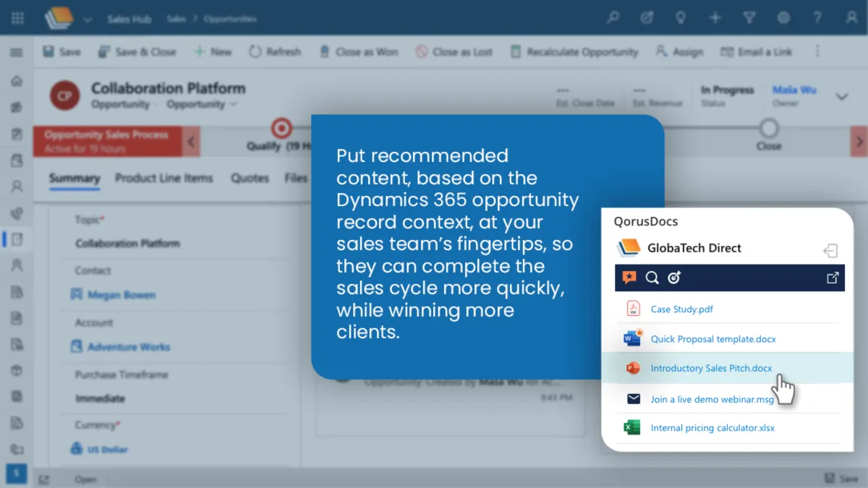Click the Sales breadcrumb item
868x488 pixels.
pyautogui.click(x=176, y=20)
